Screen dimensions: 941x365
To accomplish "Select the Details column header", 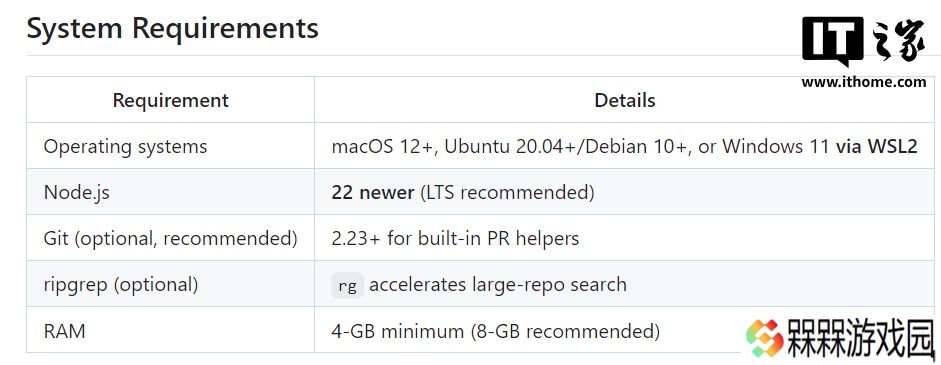I will [625, 100].
